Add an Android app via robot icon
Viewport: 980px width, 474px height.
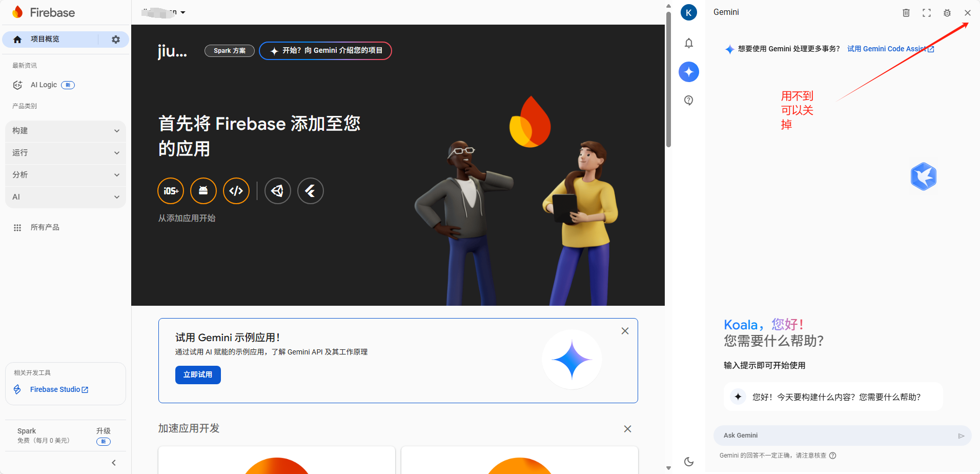[x=203, y=191]
